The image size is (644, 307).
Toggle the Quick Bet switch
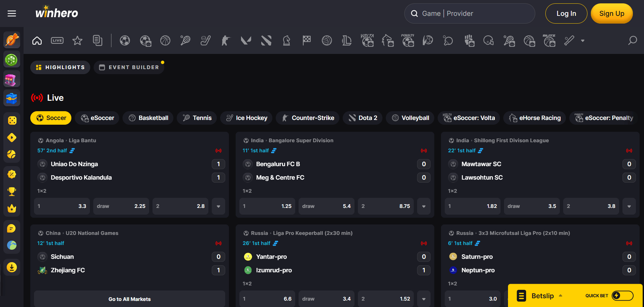[x=622, y=296]
